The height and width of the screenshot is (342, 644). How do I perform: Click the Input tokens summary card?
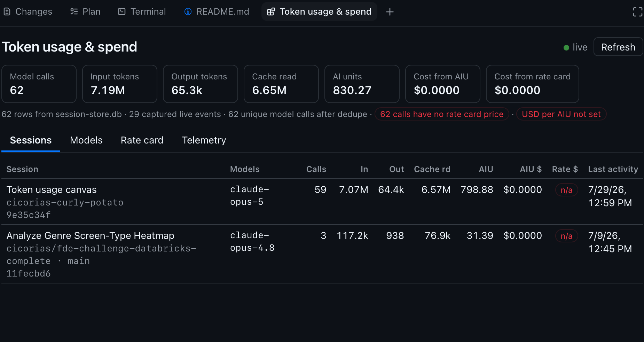point(120,84)
